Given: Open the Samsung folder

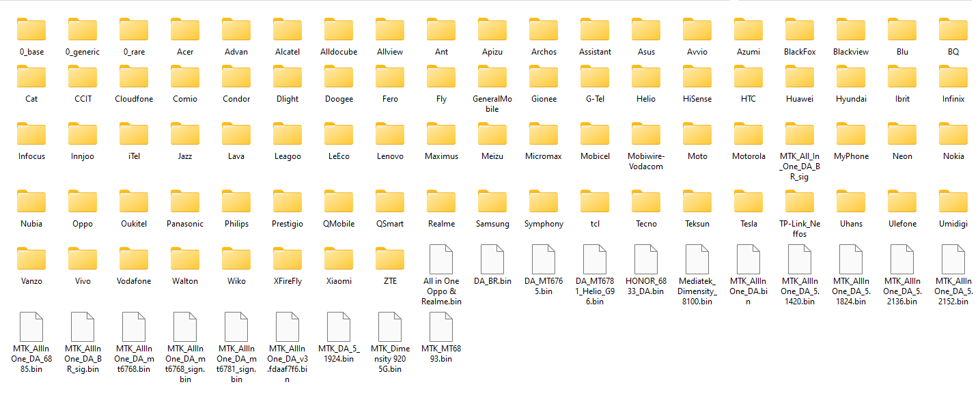Looking at the screenshot, I should (492, 205).
